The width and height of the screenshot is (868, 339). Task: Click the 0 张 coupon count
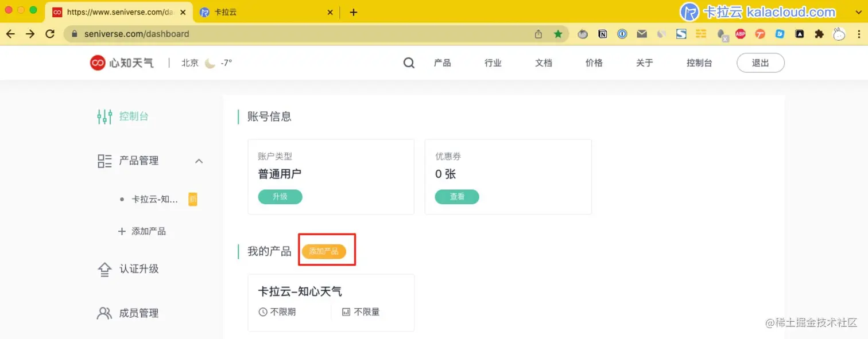pyautogui.click(x=445, y=174)
